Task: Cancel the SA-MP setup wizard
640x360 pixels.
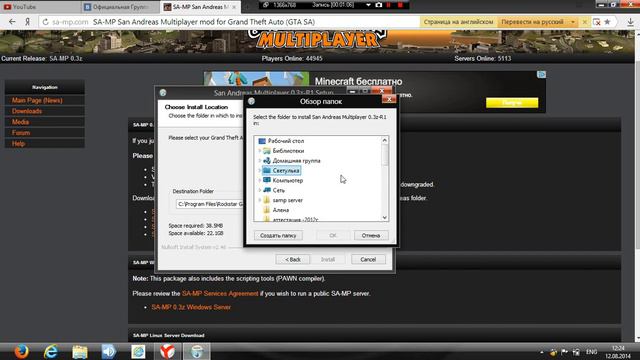Action: 368,259
